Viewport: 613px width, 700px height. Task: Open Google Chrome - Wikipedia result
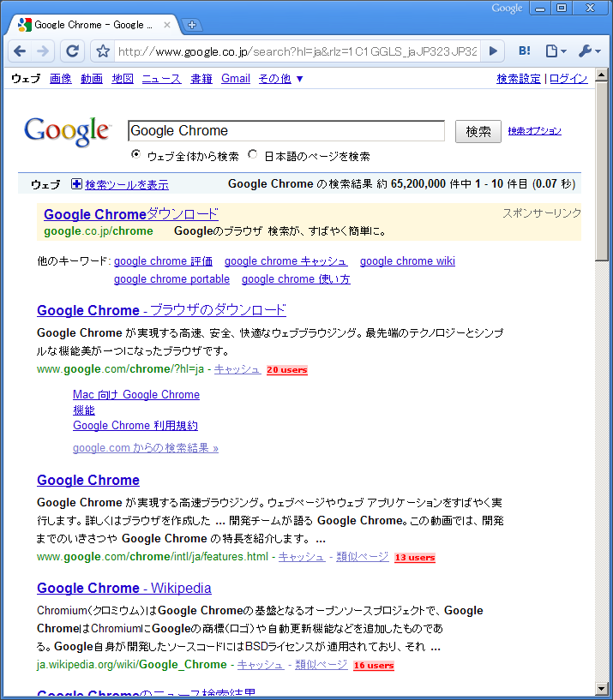tap(123, 588)
